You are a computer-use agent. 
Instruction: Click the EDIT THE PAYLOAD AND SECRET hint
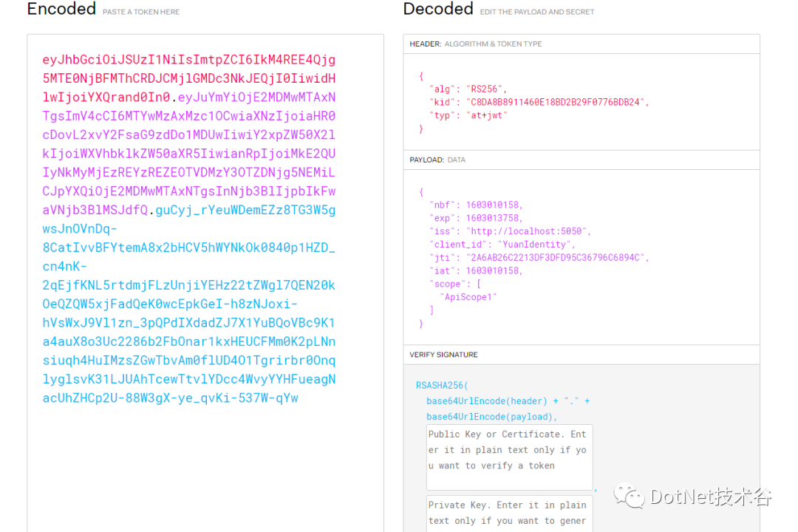tap(537, 13)
